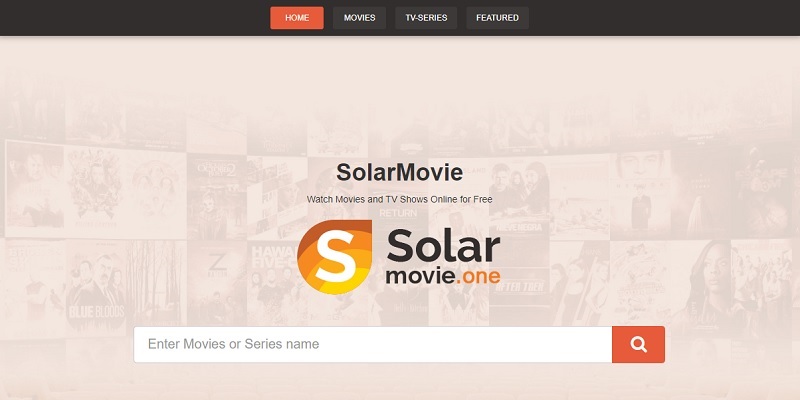Open the TV-Series section
The image size is (800, 400).
(x=426, y=18)
